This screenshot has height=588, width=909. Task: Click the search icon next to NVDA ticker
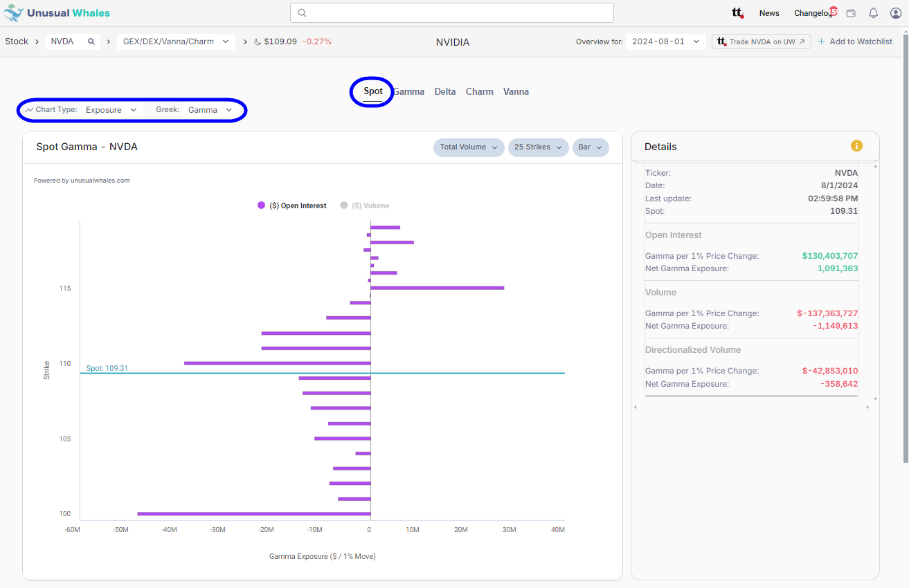(91, 42)
